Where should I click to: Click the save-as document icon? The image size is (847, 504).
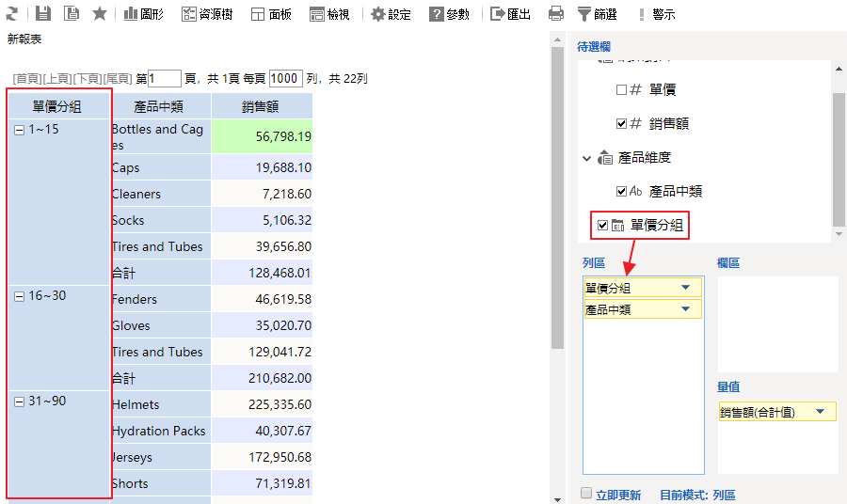72,14
